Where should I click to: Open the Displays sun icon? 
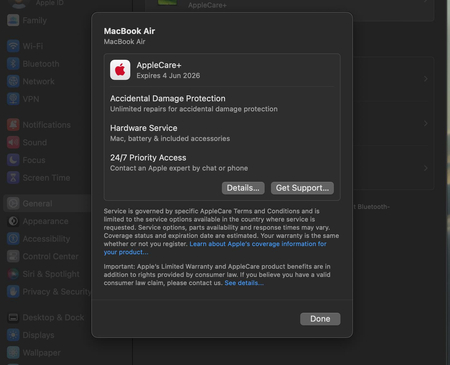[13, 335]
